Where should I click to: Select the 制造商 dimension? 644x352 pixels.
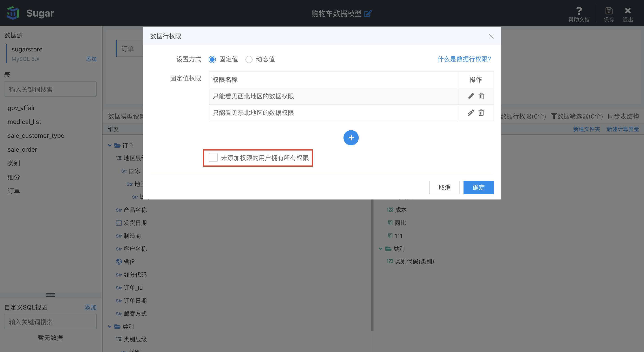pyautogui.click(x=132, y=236)
